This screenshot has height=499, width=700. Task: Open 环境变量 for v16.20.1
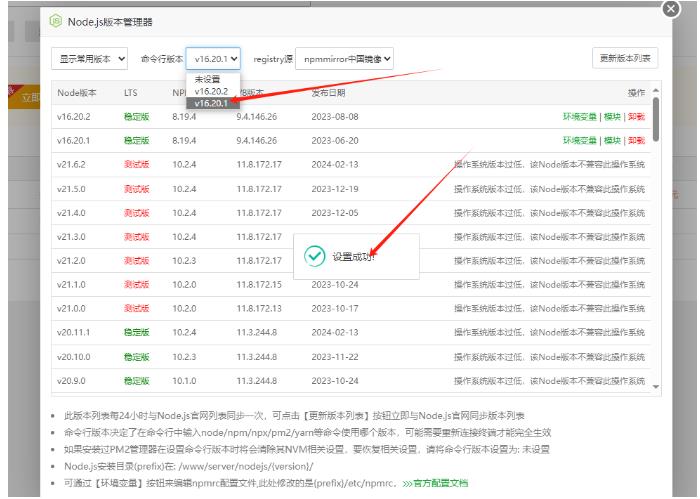(579, 141)
